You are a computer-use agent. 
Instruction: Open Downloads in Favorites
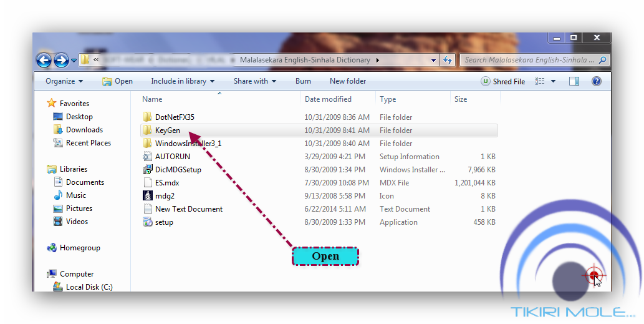tap(78, 130)
